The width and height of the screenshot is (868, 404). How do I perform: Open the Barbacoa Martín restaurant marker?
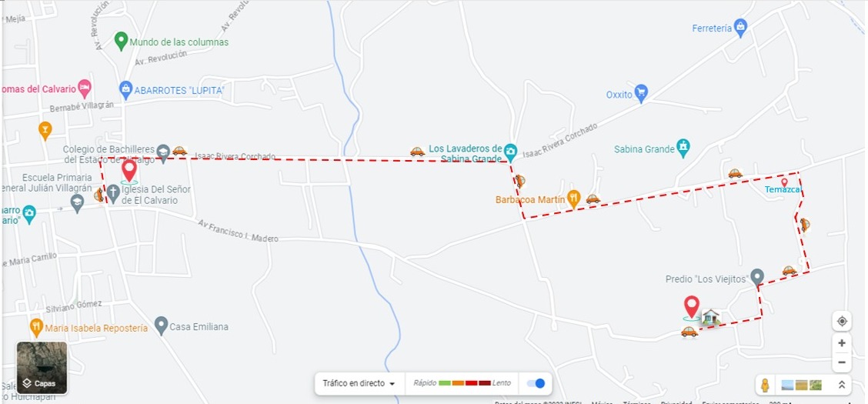pyautogui.click(x=574, y=199)
